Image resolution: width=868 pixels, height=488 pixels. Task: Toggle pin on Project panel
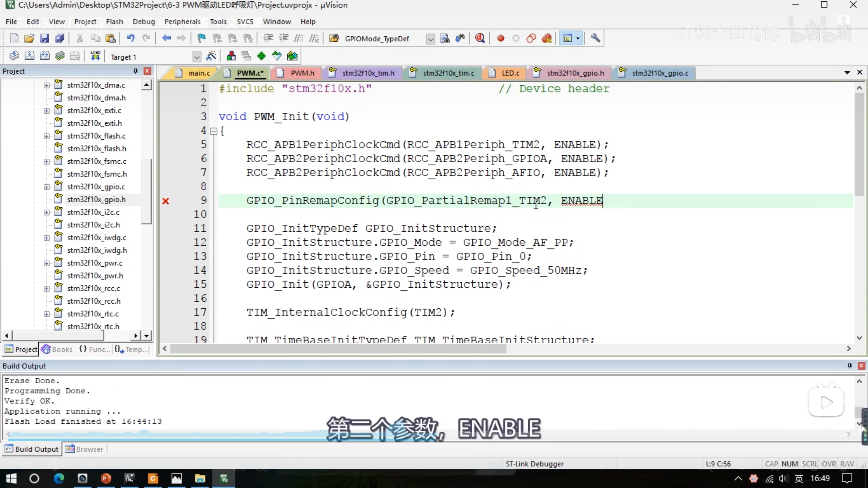[136, 71]
